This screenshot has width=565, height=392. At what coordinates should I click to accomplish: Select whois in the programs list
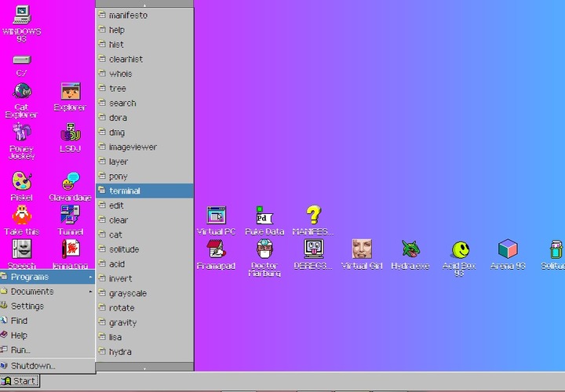[x=144, y=74]
